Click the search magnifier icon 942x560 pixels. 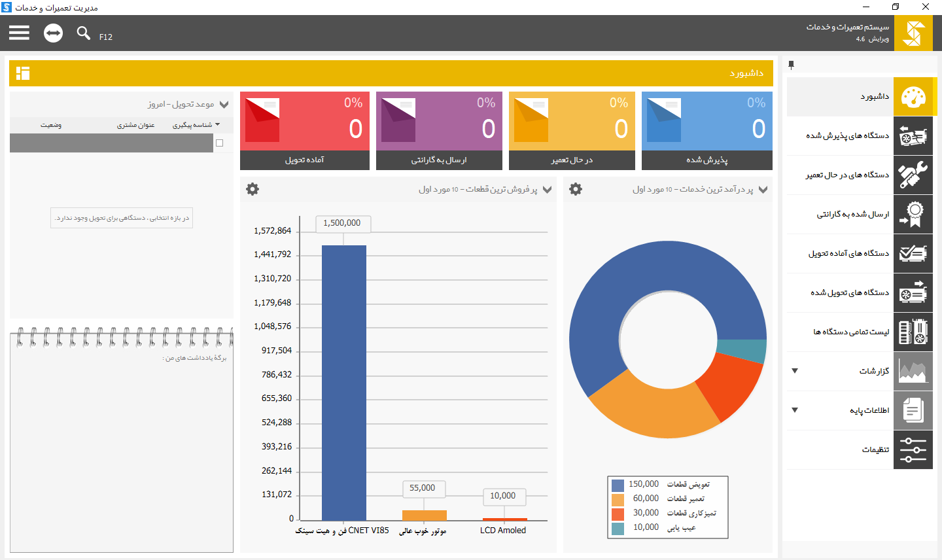point(83,33)
